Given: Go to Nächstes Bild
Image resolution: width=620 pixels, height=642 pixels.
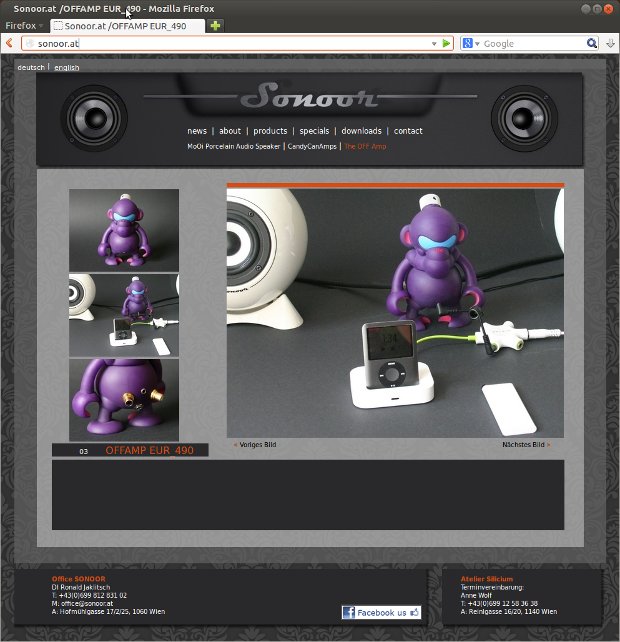Looking at the screenshot, I should [526, 445].
